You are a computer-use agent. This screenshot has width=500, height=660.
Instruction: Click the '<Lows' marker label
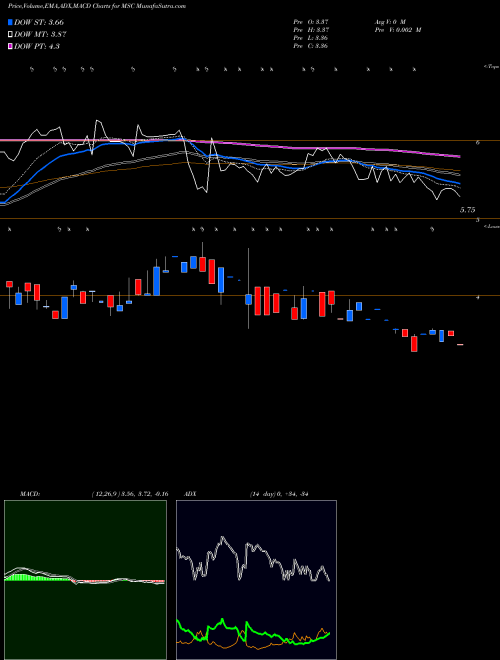[492, 226]
